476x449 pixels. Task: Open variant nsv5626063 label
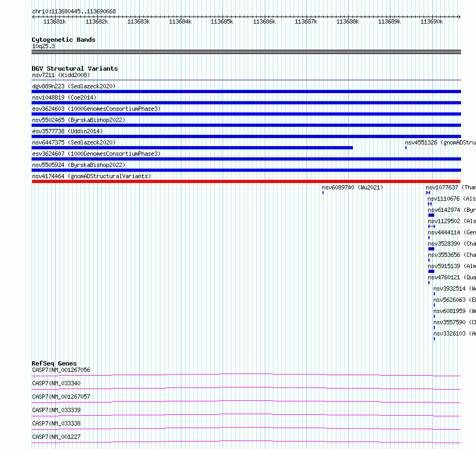click(455, 300)
